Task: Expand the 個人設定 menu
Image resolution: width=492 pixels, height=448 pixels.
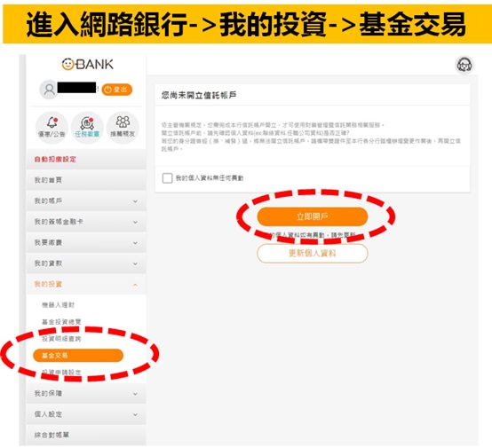Action: coord(86,414)
